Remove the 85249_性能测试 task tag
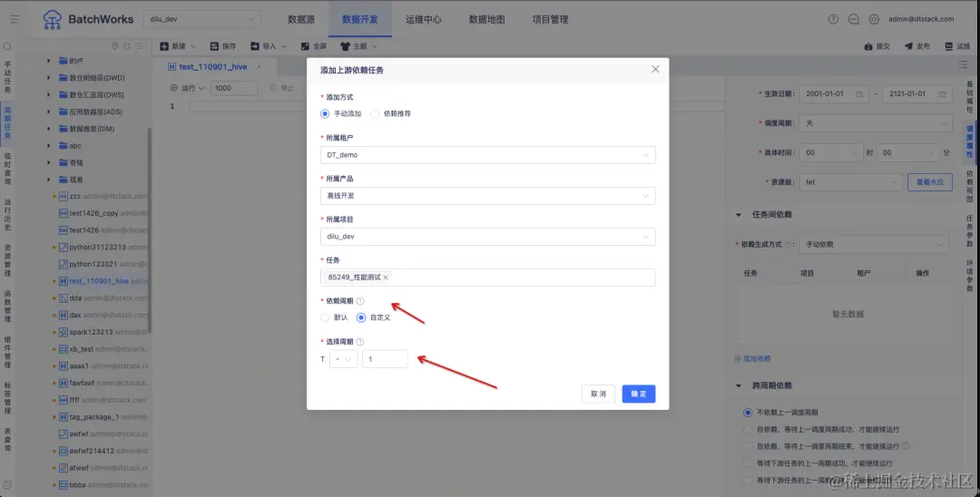980x497 pixels. pyautogui.click(x=386, y=278)
